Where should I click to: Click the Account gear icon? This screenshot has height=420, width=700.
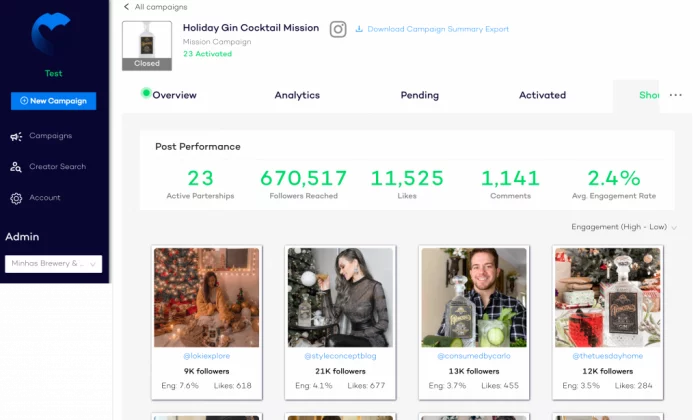tap(16, 198)
